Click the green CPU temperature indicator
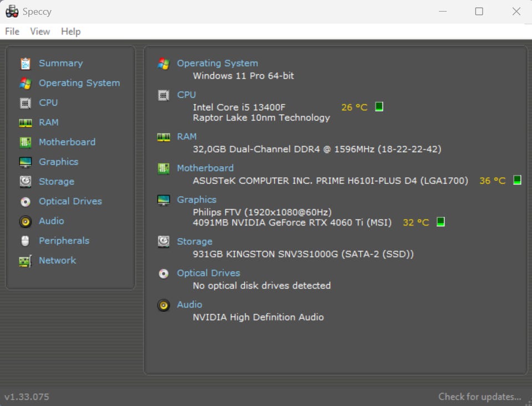This screenshot has width=532, height=406. pos(379,106)
